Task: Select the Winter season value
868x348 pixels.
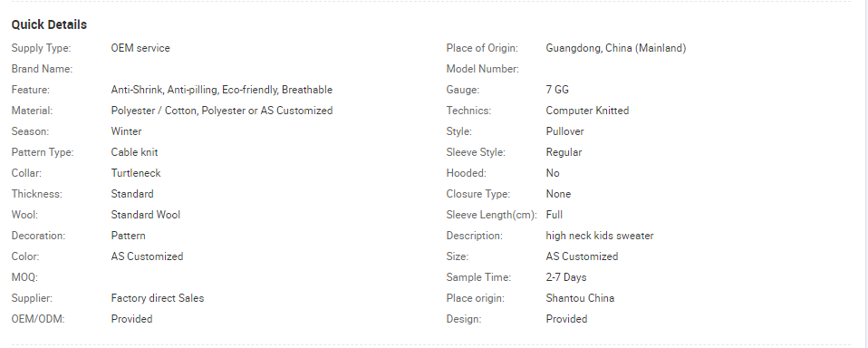Action: pos(126,131)
